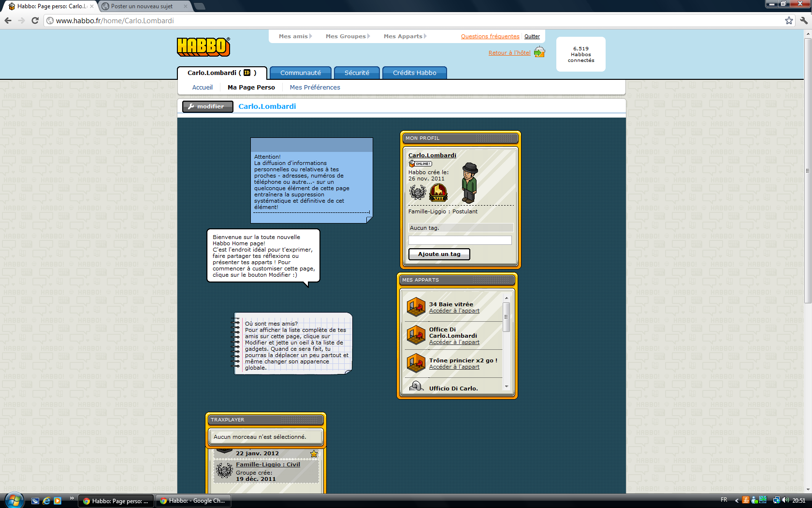Click the Retour à l'hôtel link
Viewport: 812px width, 508px height.
pyautogui.click(x=509, y=53)
